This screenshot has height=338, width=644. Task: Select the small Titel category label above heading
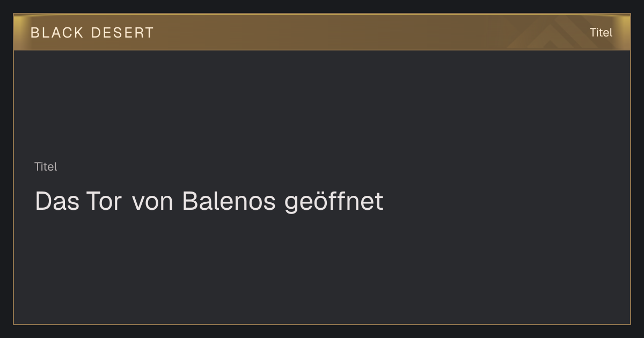point(46,167)
